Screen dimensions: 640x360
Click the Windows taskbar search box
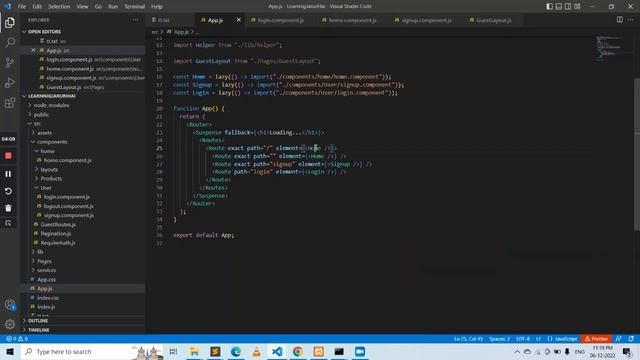pos(92,351)
